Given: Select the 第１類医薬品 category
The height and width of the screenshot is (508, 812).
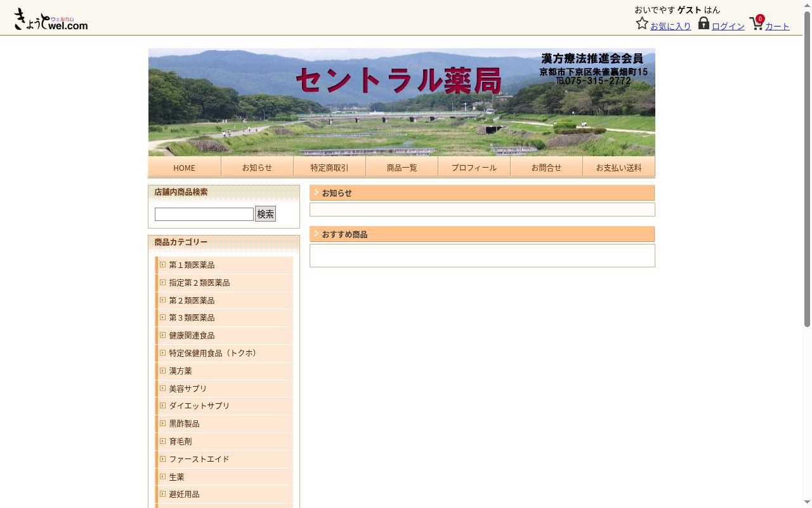Looking at the screenshot, I should tap(224, 265).
